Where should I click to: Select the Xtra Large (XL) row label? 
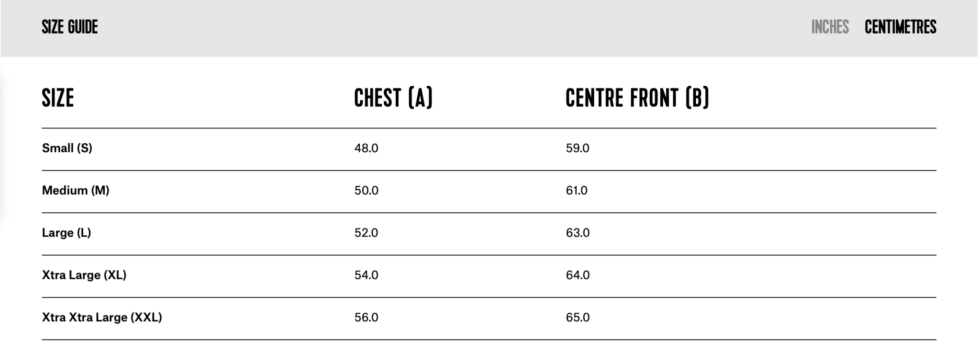[x=84, y=275]
